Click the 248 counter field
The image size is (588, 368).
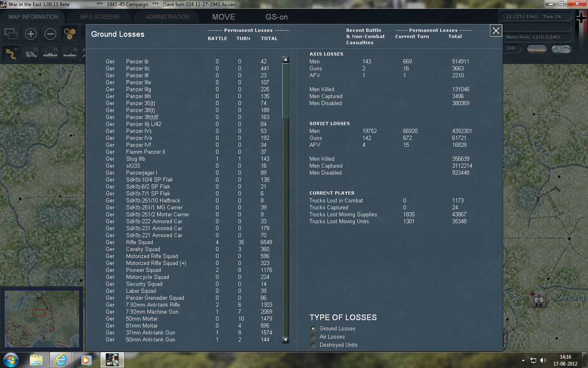[x=511, y=48]
